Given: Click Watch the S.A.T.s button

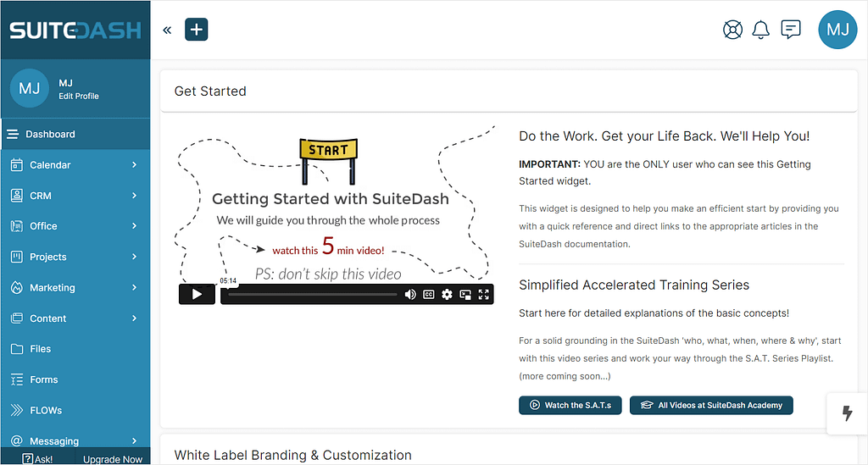Looking at the screenshot, I should pyautogui.click(x=570, y=405).
